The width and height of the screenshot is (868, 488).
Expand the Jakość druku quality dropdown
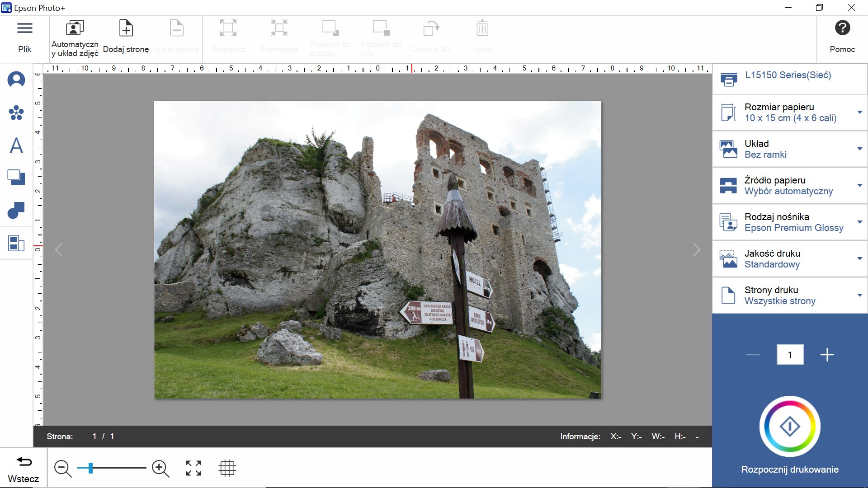[x=859, y=258]
